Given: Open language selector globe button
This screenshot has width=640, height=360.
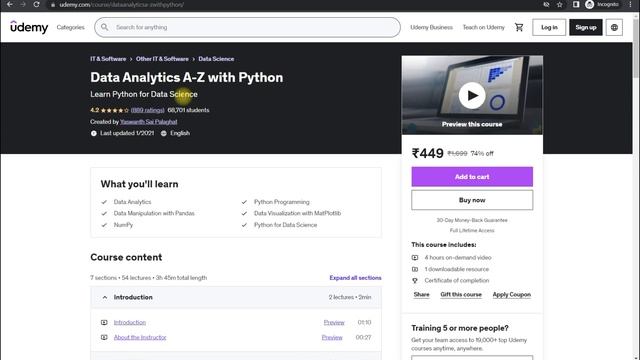Looking at the screenshot, I should (614, 27).
